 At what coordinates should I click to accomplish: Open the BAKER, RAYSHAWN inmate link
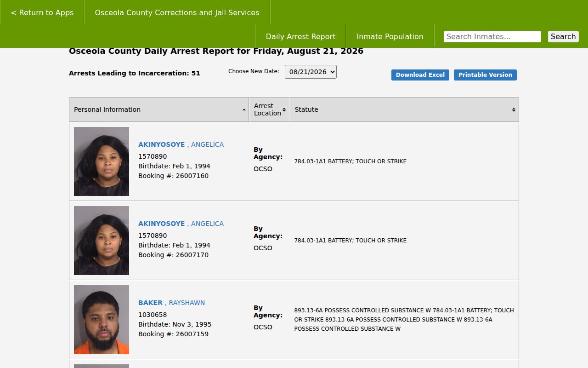(x=172, y=303)
